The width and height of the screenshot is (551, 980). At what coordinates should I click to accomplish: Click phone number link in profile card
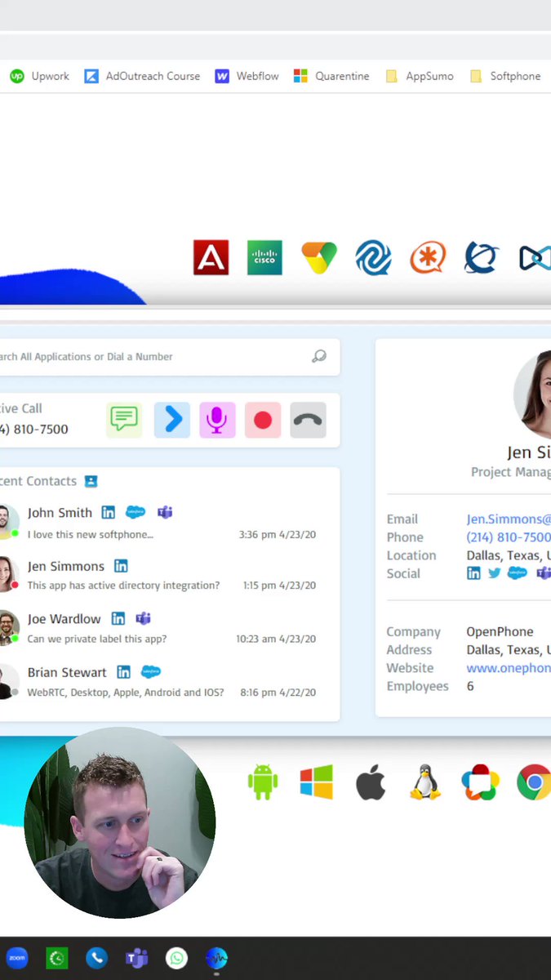(509, 537)
